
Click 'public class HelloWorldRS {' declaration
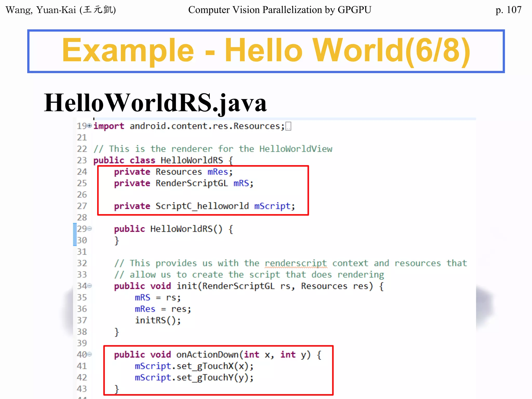pos(163,161)
